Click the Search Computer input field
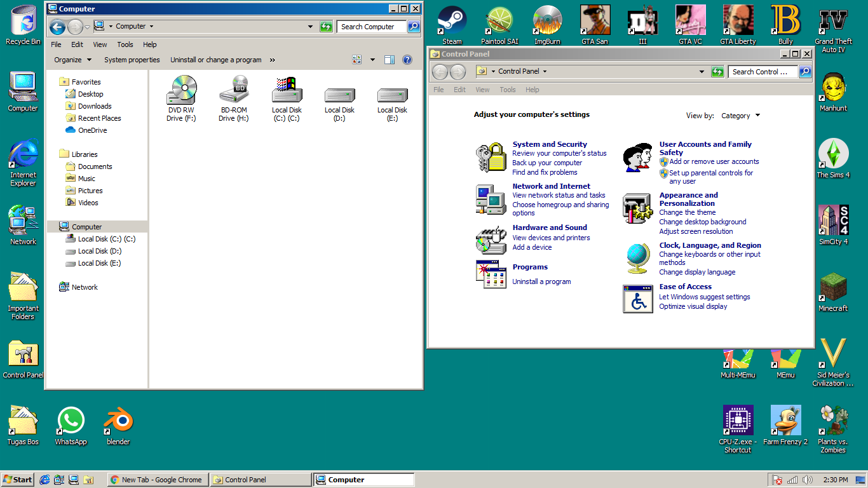868x488 pixels. [x=372, y=27]
